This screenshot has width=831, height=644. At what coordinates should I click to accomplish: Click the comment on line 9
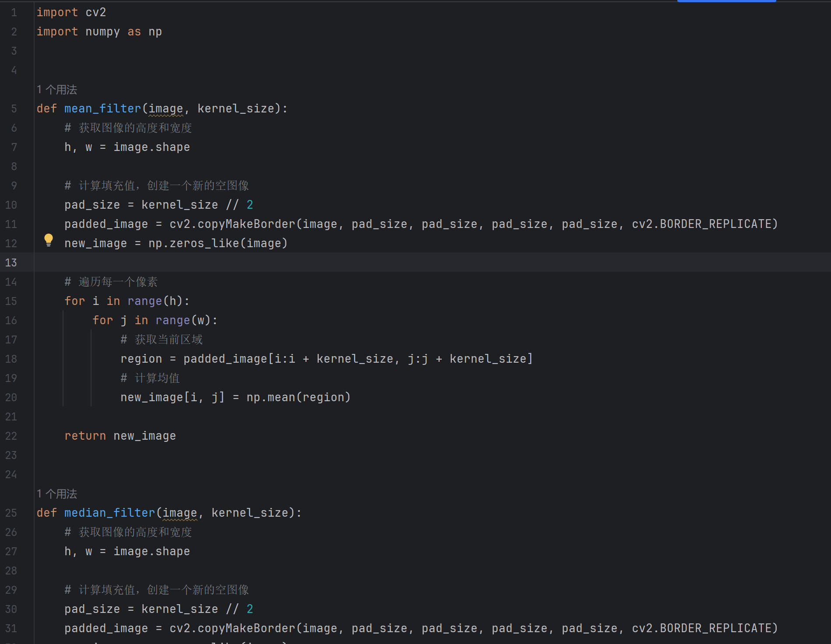[157, 185]
